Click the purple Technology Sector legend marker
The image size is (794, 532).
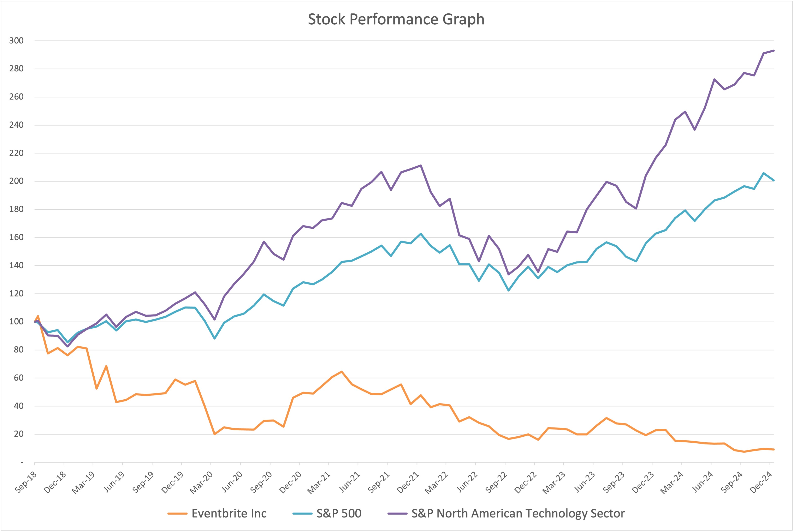pos(397,514)
